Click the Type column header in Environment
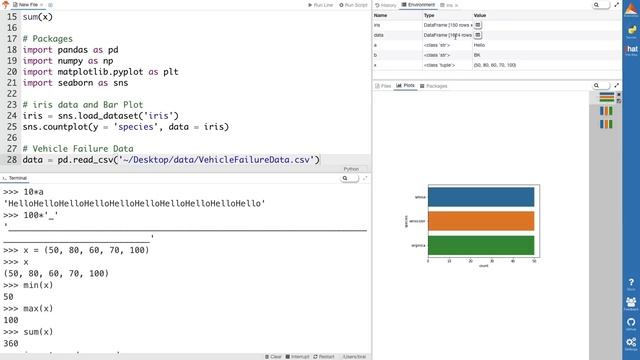 429,16
